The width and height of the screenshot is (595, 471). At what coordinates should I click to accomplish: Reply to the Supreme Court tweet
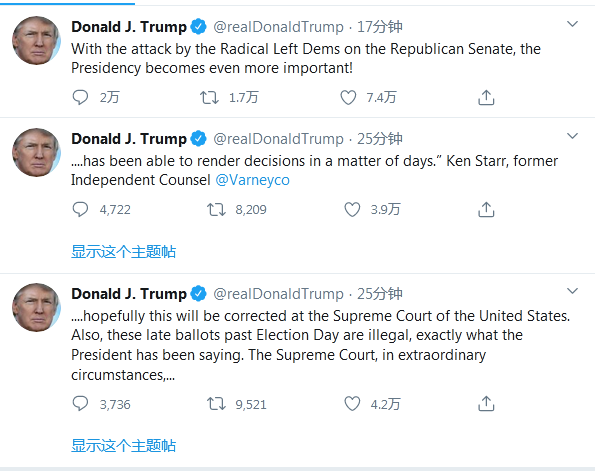click(80, 404)
